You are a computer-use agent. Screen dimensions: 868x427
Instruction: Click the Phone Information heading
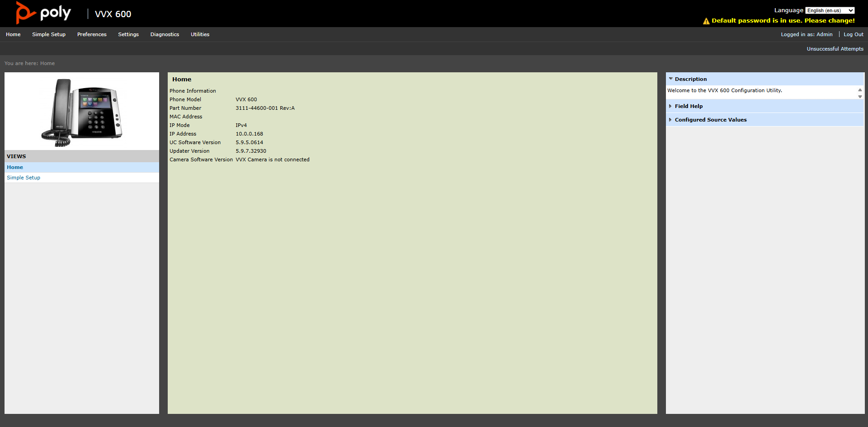(x=193, y=91)
